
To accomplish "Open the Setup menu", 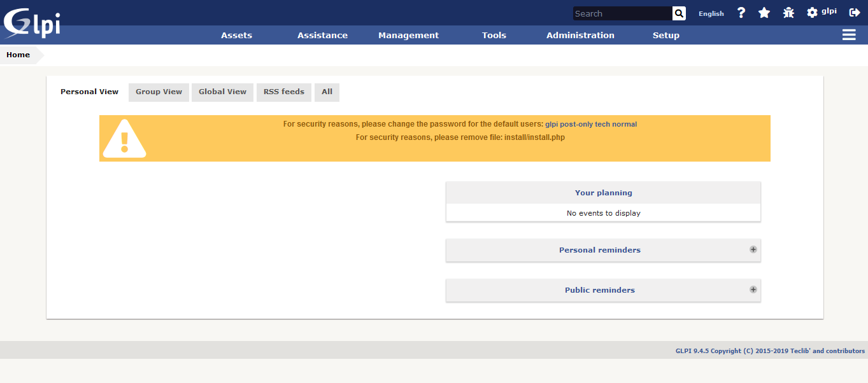I will (x=665, y=36).
